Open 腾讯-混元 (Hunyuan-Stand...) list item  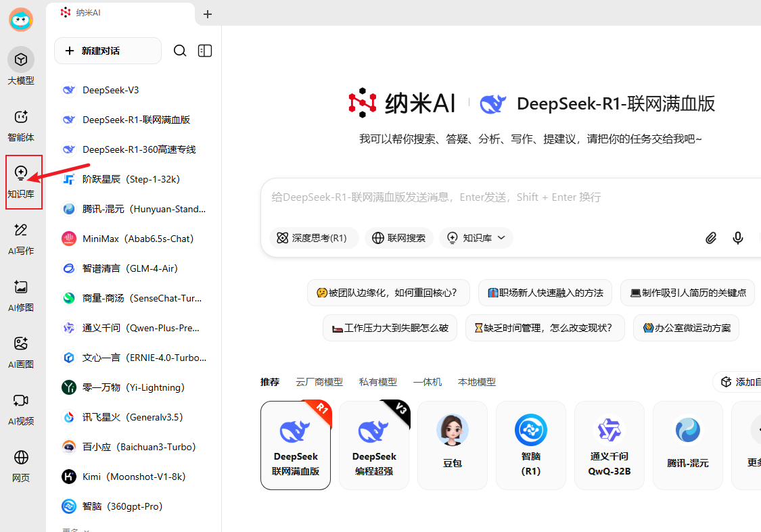(x=135, y=209)
